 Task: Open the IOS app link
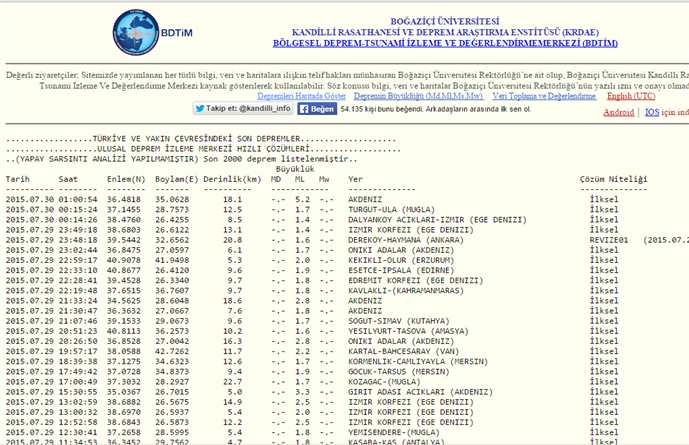652,112
